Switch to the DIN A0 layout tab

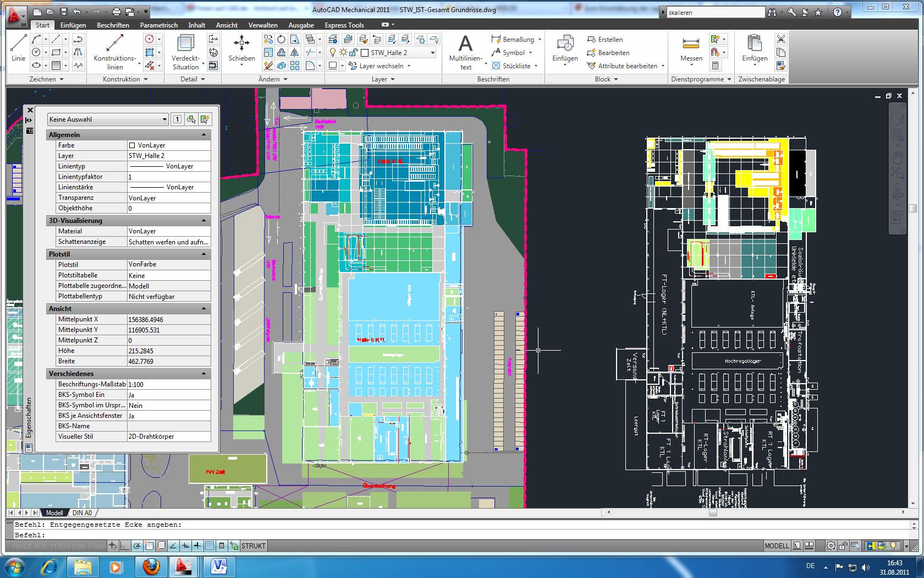point(82,512)
